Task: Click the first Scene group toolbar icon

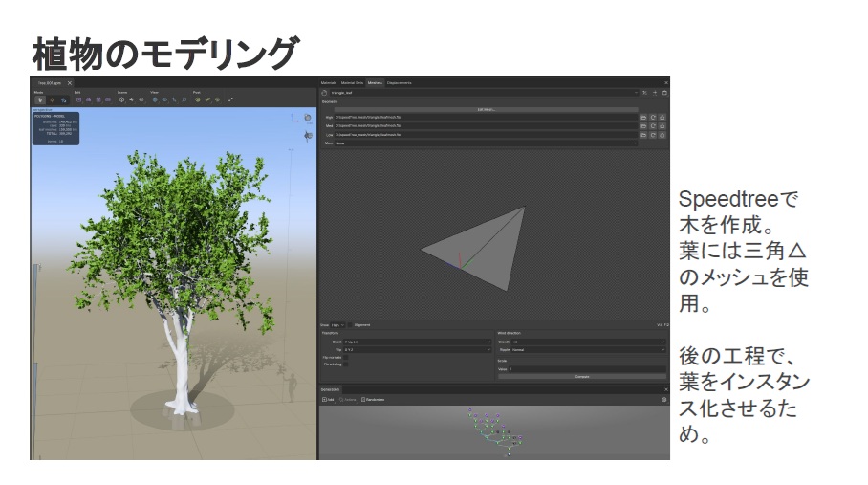Action: tap(122, 99)
